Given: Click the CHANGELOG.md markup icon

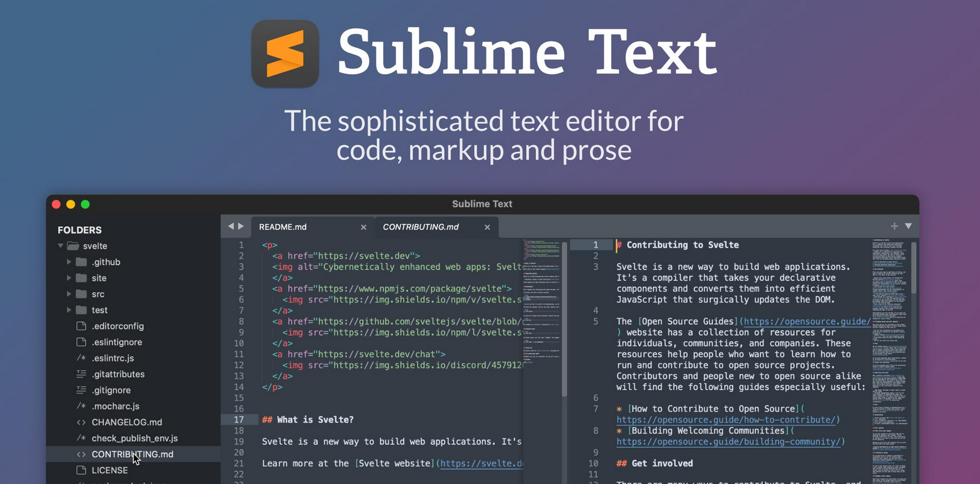Looking at the screenshot, I should tap(81, 422).
